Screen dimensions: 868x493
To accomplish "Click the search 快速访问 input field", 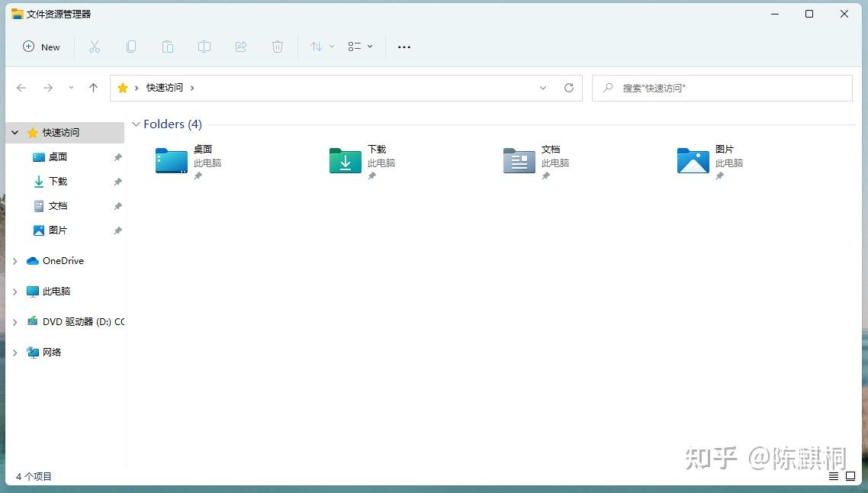I will (x=722, y=88).
